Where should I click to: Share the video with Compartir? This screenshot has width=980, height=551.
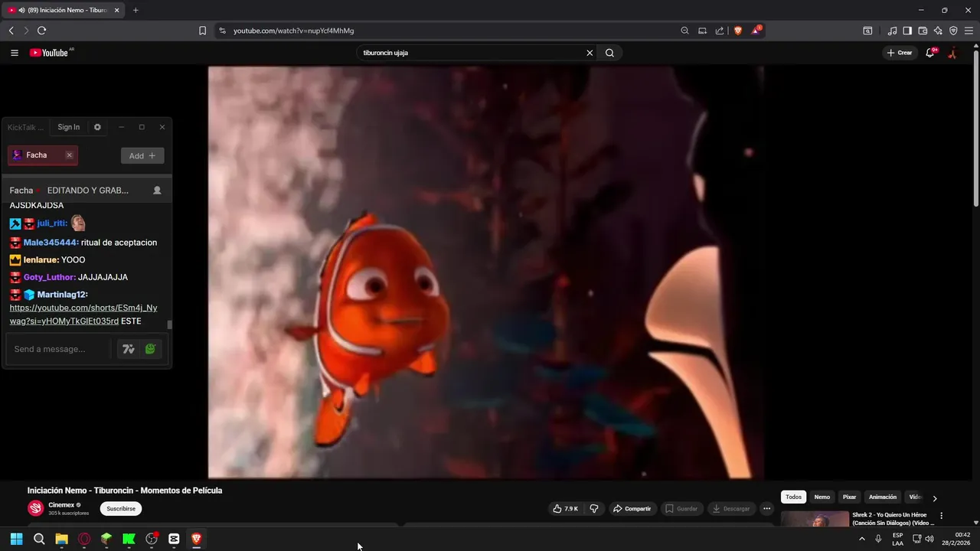632,509
